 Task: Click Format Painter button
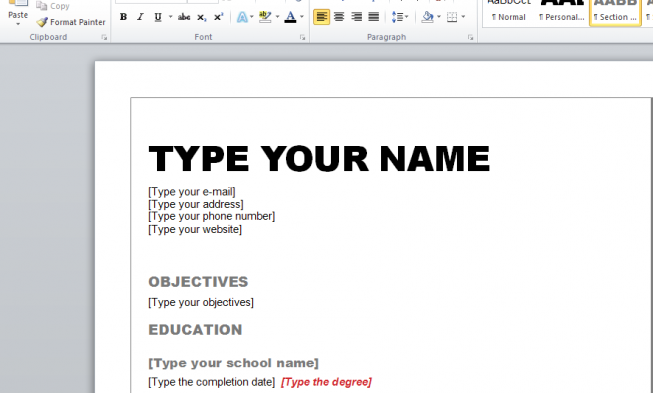pyautogui.click(x=71, y=22)
